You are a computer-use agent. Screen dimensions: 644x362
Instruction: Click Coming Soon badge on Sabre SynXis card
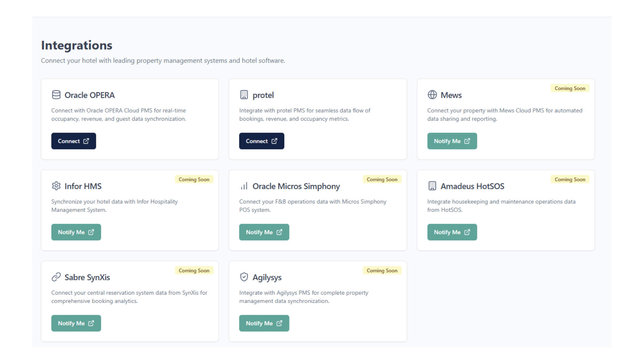pyautogui.click(x=194, y=270)
